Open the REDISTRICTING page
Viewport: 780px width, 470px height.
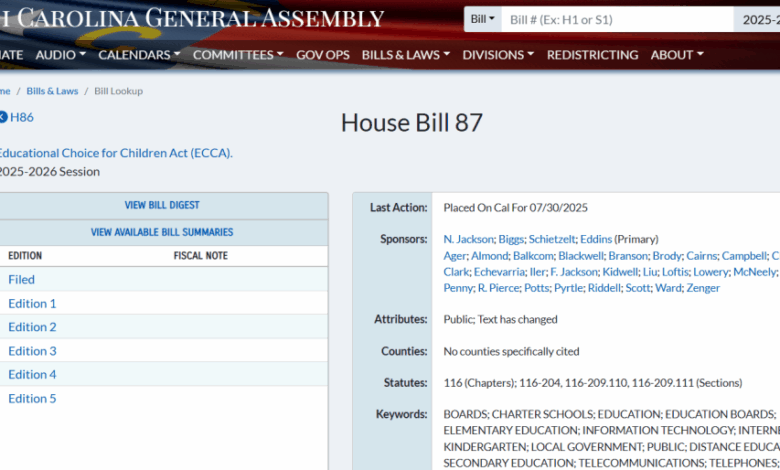592,55
